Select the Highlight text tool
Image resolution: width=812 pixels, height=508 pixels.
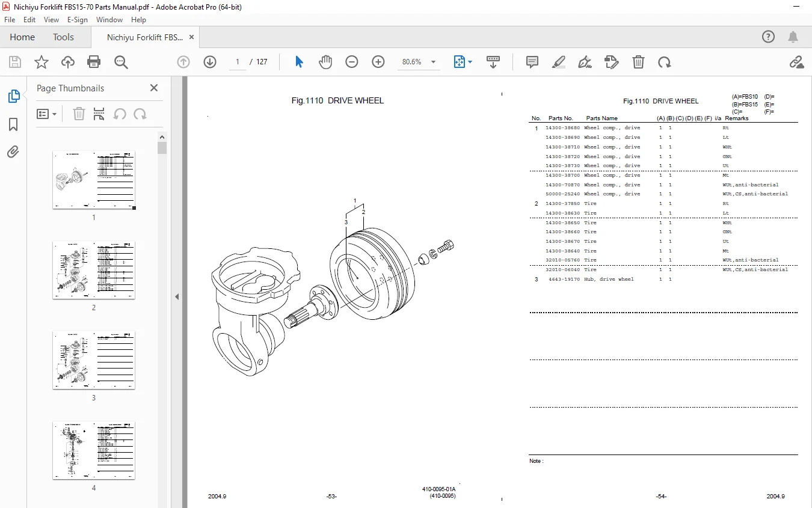[559, 62]
